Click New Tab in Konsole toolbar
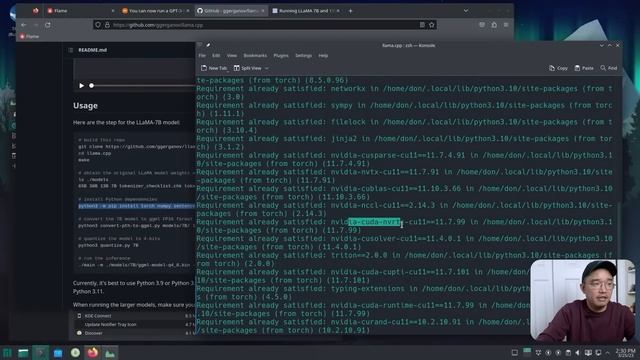The height and width of the screenshot is (360, 640). click(214, 68)
